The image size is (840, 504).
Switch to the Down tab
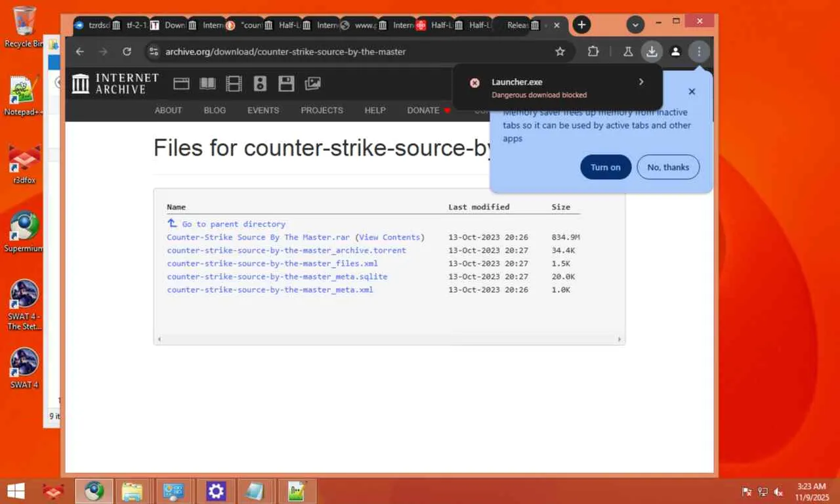pyautogui.click(x=168, y=25)
